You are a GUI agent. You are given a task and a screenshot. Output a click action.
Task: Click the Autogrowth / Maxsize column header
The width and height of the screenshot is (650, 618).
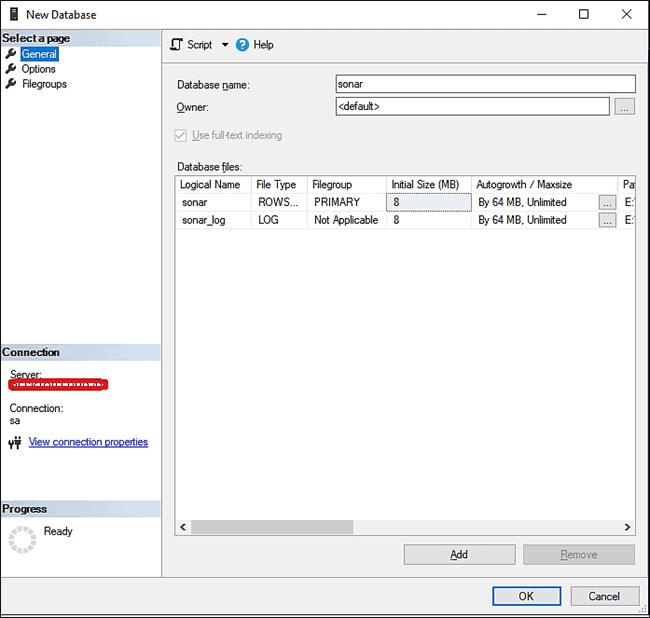point(544,184)
